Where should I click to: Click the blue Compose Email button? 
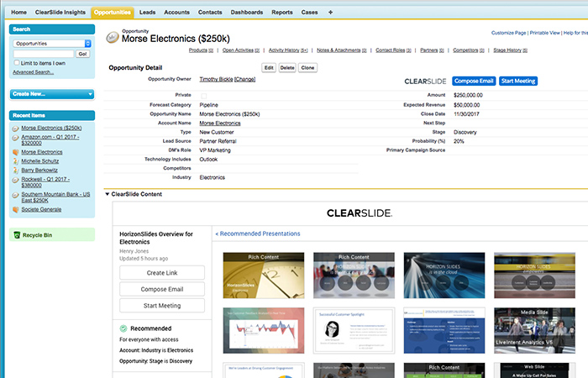[474, 81]
